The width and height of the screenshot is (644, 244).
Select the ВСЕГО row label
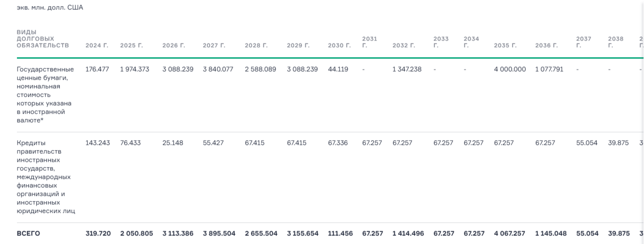[x=28, y=234]
